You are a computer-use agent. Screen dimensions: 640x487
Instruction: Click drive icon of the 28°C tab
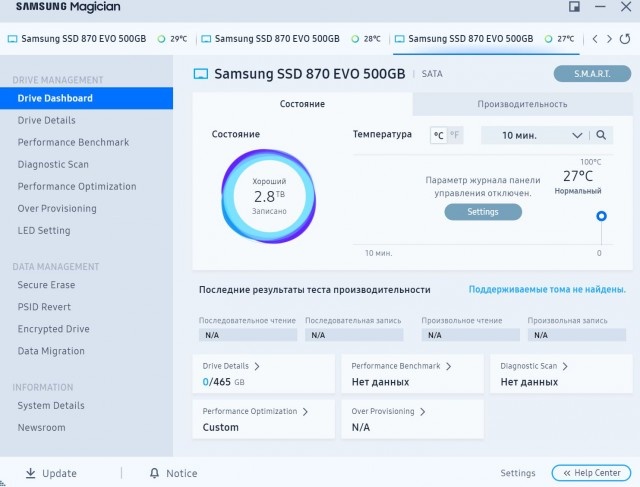[x=206, y=39]
